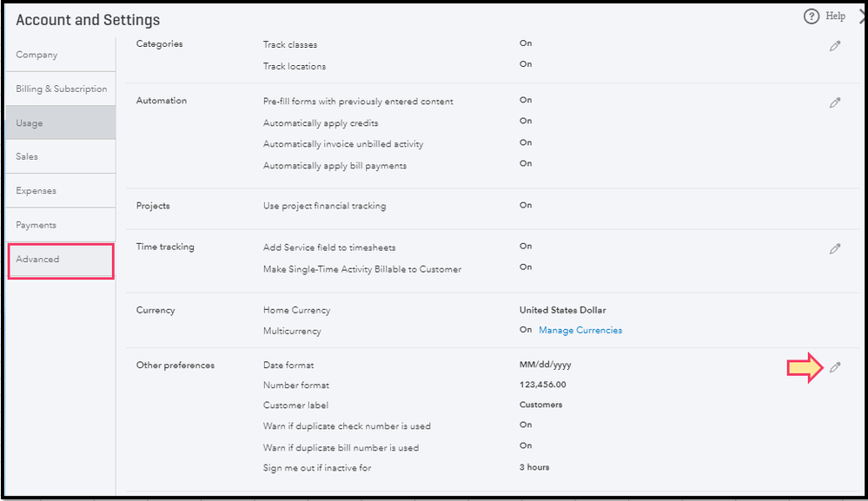Click Use project financial tracking row

pyautogui.click(x=324, y=206)
